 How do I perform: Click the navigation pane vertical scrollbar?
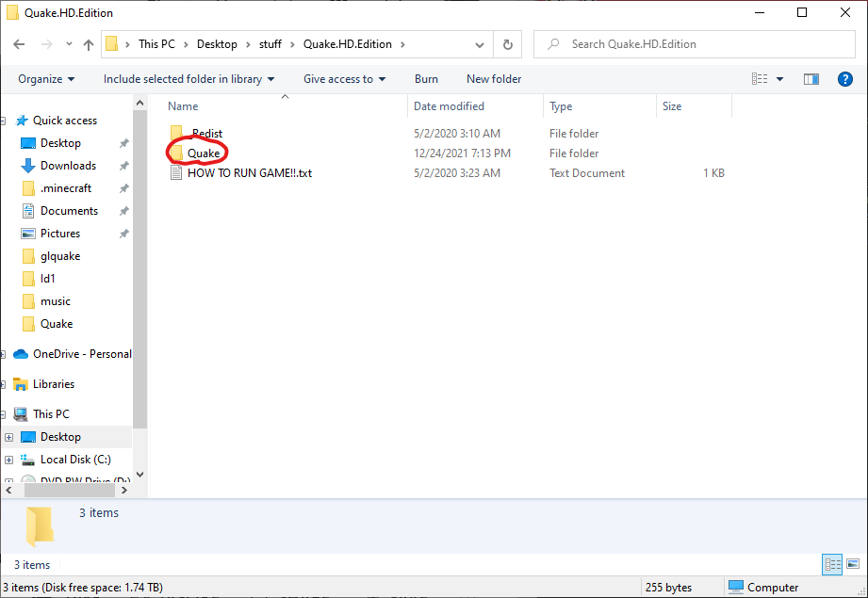[x=140, y=269]
